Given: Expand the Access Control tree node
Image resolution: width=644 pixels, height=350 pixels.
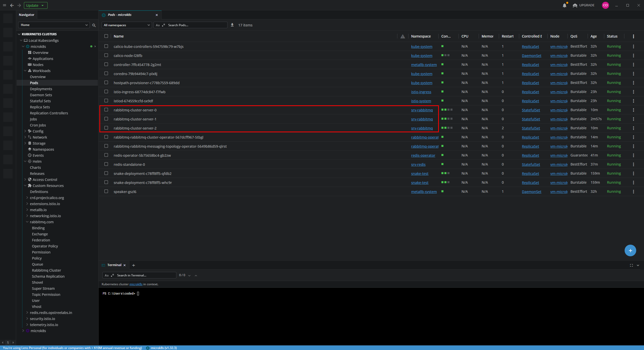Looking at the screenshot, I should pos(25,180).
